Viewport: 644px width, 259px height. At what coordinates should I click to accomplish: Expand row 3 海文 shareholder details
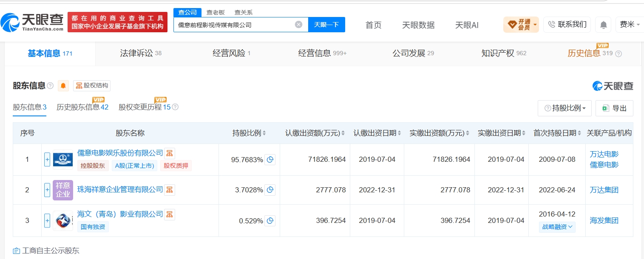click(47, 220)
